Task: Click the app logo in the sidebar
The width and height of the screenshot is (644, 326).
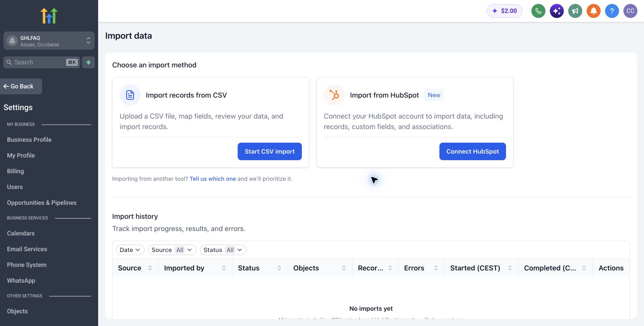Action: point(49,16)
